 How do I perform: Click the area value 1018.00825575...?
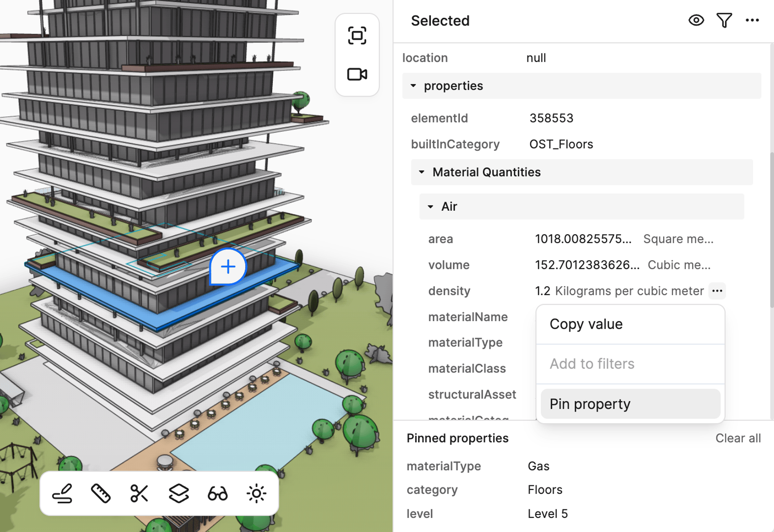click(x=583, y=239)
